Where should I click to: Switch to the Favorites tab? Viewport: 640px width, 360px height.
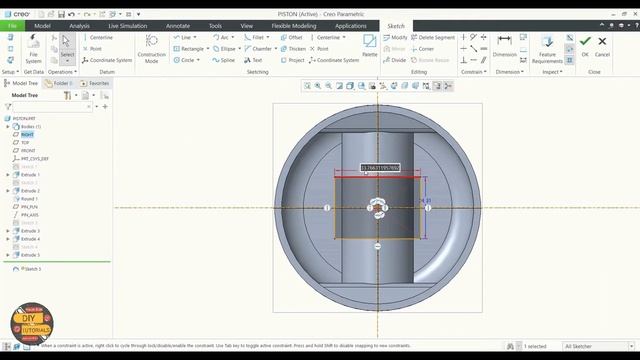coord(95,83)
